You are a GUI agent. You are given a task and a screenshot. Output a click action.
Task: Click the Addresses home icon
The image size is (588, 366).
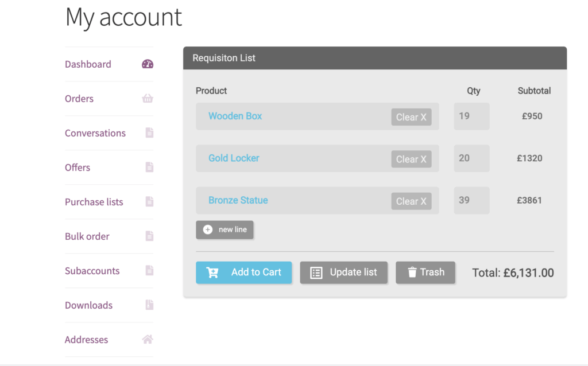pos(148,340)
